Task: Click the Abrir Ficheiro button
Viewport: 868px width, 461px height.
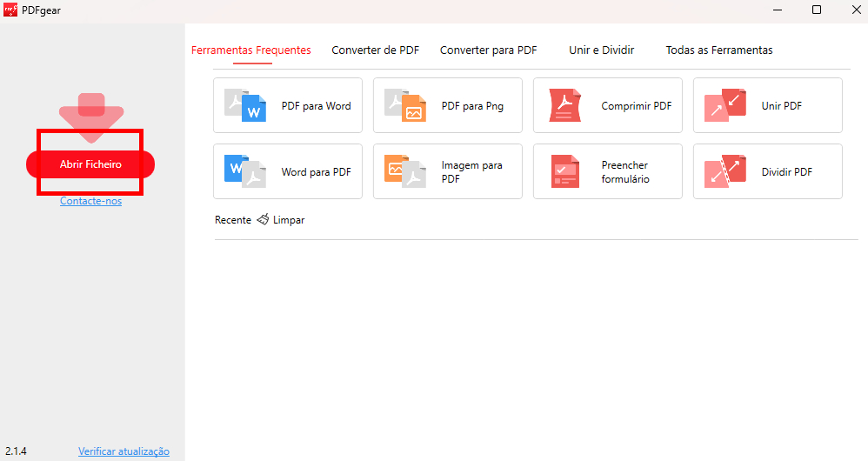Action: [90, 164]
